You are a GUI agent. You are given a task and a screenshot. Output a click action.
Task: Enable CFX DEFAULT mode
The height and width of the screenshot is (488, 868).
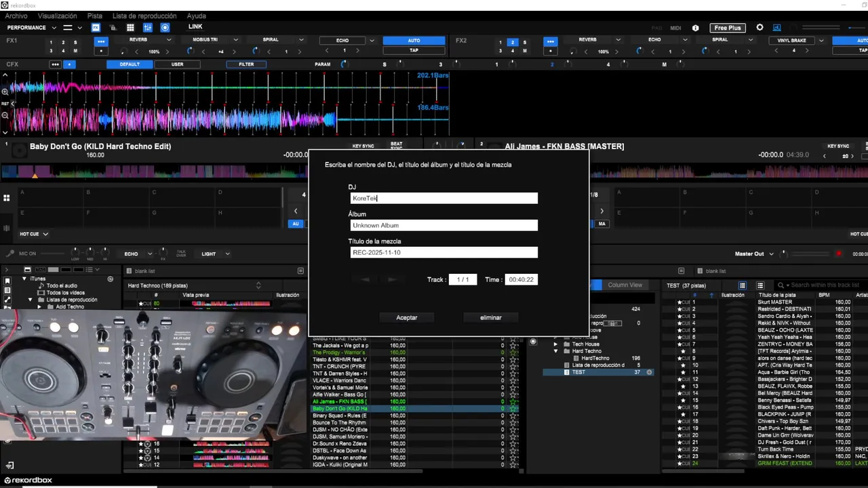130,64
